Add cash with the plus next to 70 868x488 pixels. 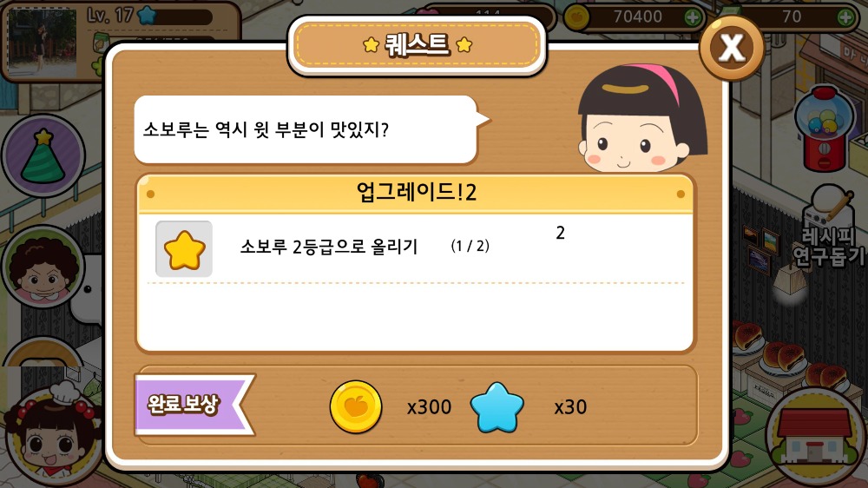coord(845,17)
